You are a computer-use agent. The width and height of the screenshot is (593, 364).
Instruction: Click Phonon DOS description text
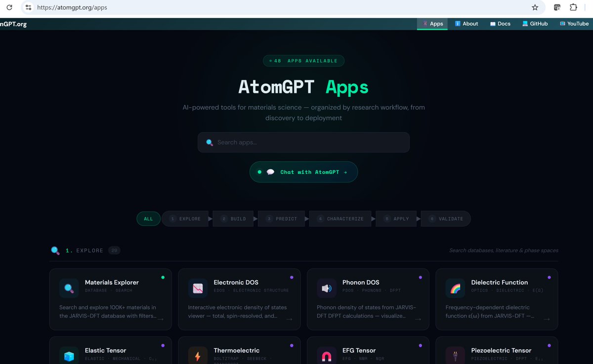[x=366, y=312]
